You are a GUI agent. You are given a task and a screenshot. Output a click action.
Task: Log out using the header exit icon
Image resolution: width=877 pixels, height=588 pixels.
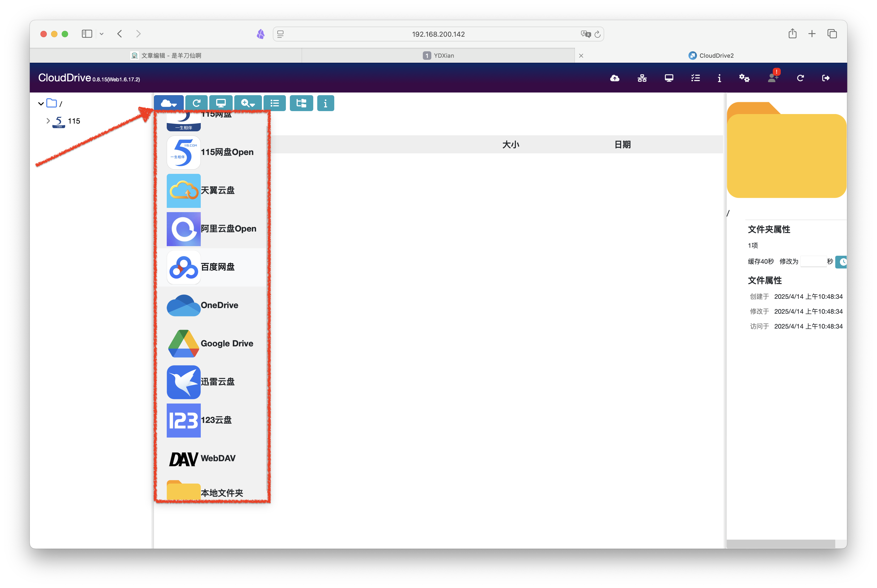(826, 78)
